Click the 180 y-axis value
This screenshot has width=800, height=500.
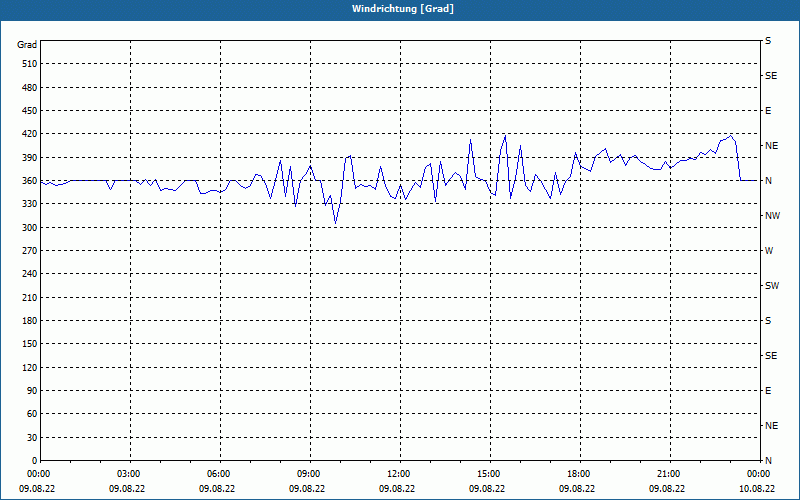pos(30,321)
